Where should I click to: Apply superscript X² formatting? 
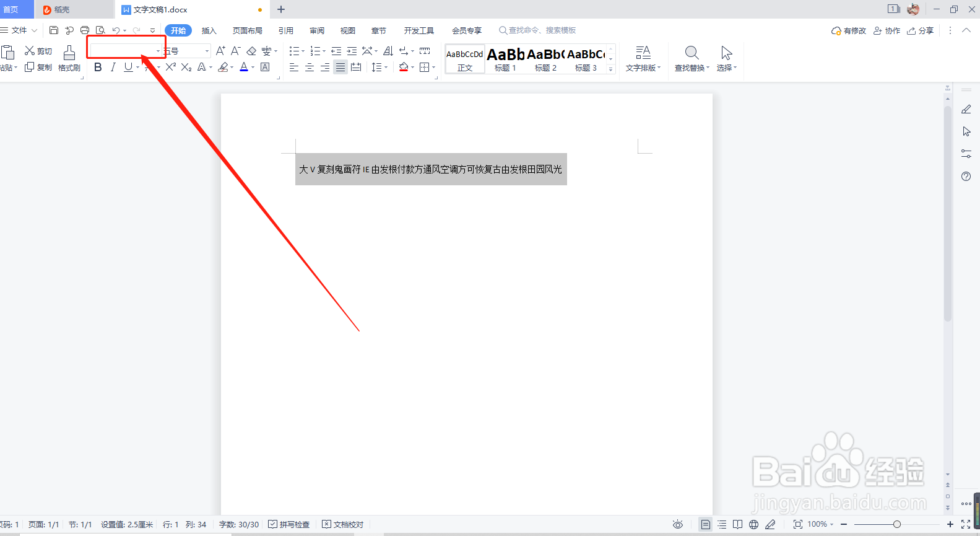[x=171, y=67]
